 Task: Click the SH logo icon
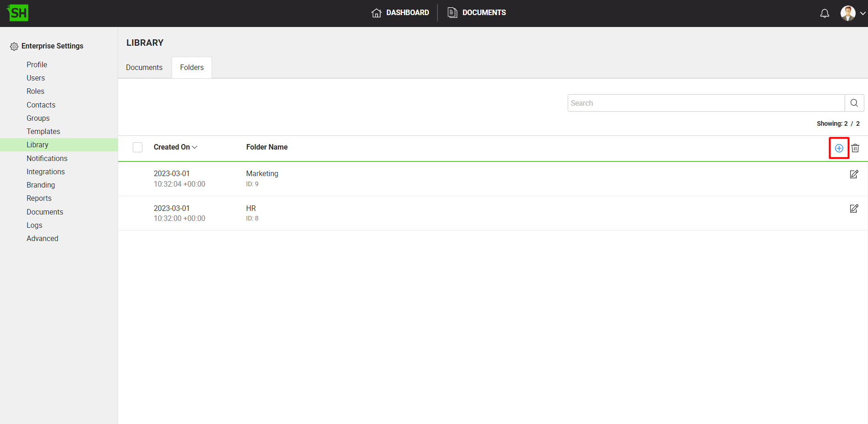(18, 13)
